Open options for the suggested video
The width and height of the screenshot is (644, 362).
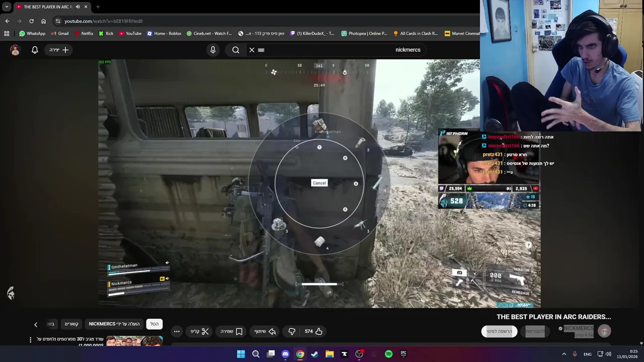30,340
